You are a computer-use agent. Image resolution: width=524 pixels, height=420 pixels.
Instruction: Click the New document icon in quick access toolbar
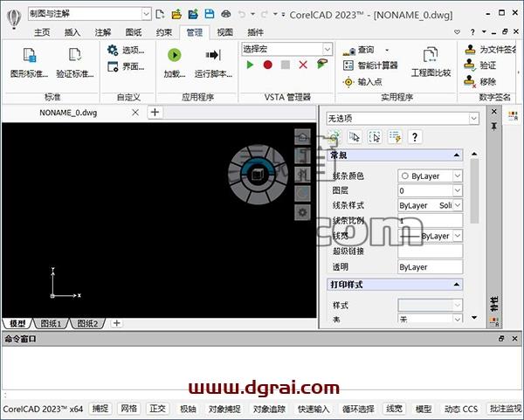(160, 14)
